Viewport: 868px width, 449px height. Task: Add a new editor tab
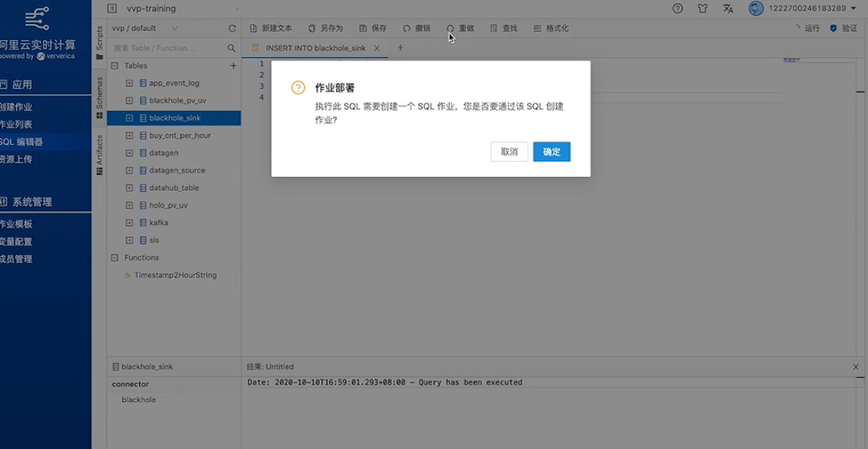point(400,48)
